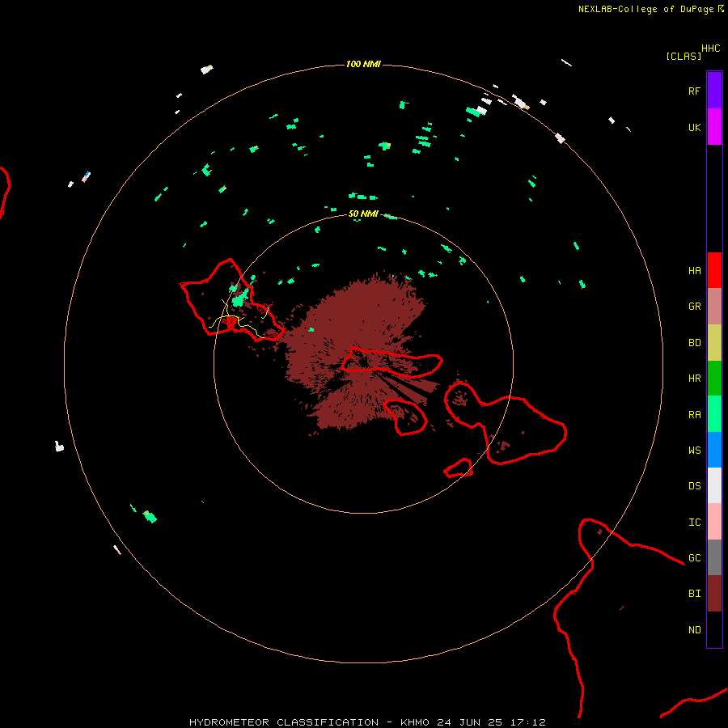
Task: Click the BI dark red legend swatch
Action: (x=714, y=594)
